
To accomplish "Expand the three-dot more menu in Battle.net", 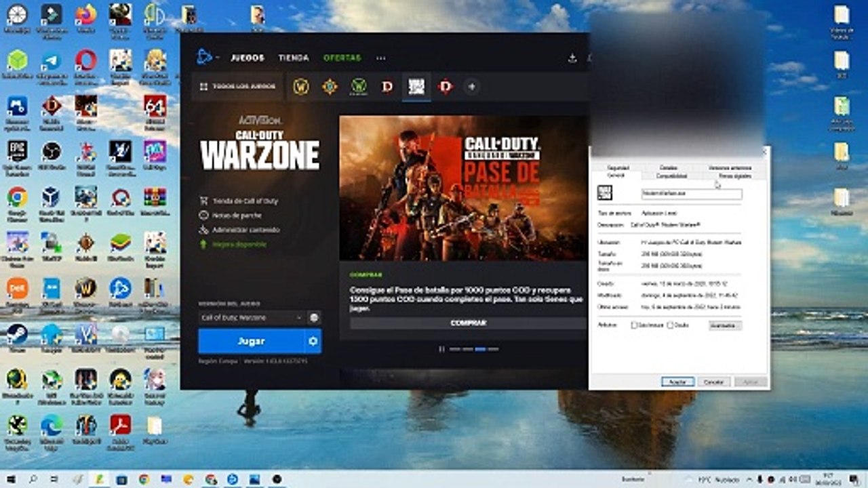I will [x=381, y=58].
